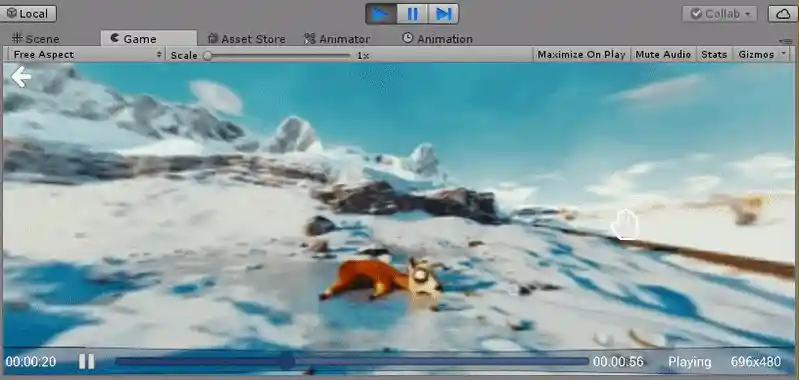The image size is (799, 380).
Task: Open the Asset Store tab
Action: click(246, 39)
